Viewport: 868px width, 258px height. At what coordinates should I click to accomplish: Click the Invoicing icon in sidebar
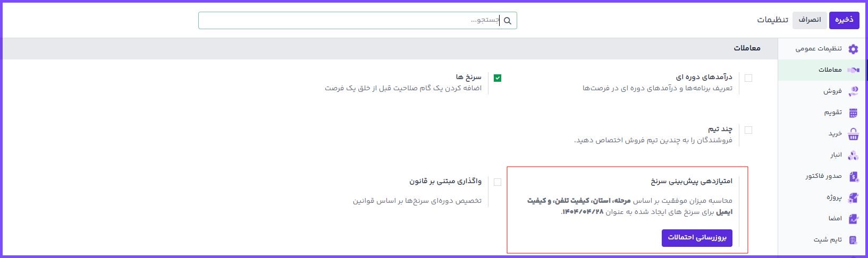(853, 176)
